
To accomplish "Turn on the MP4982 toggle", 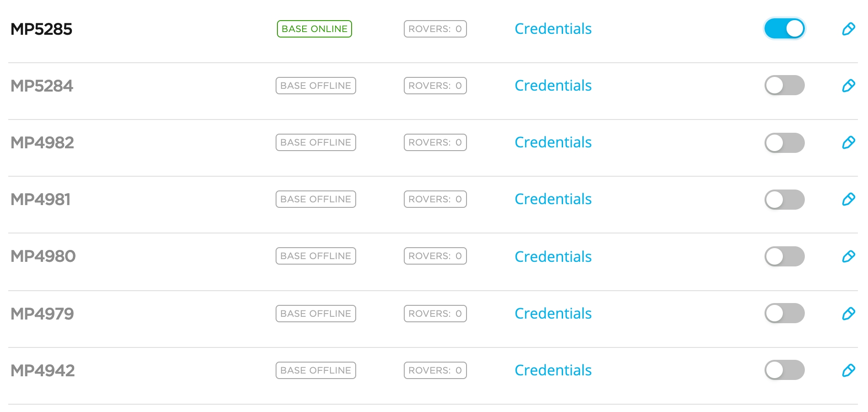I will [x=784, y=143].
